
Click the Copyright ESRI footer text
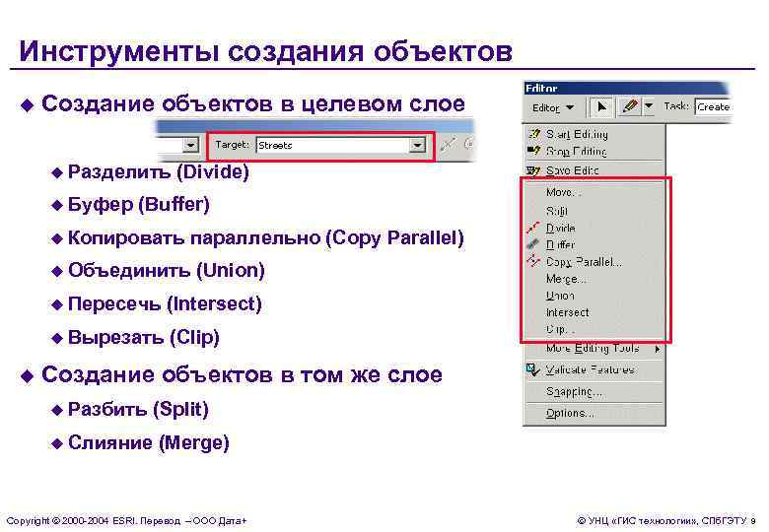pyautogui.click(x=126, y=521)
